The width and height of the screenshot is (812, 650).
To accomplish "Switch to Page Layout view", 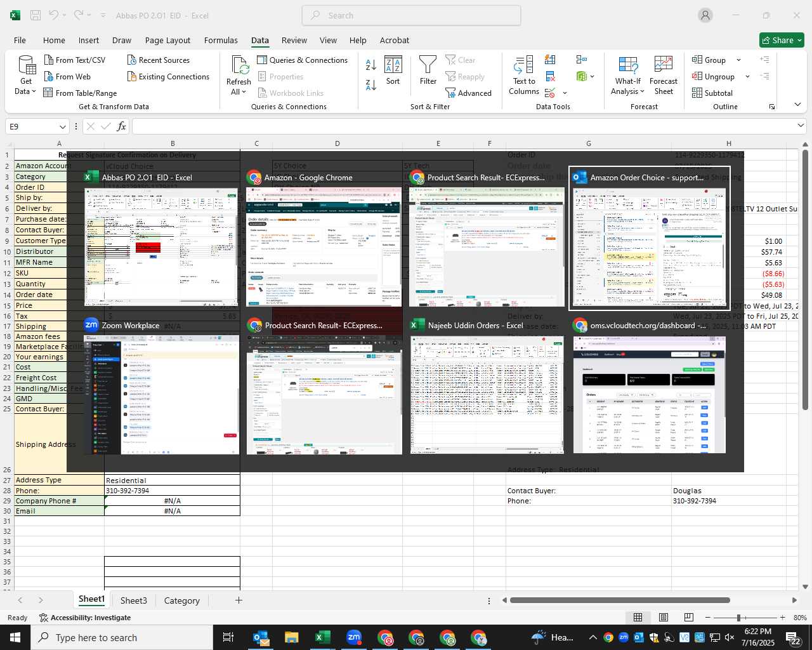I will pos(664,618).
